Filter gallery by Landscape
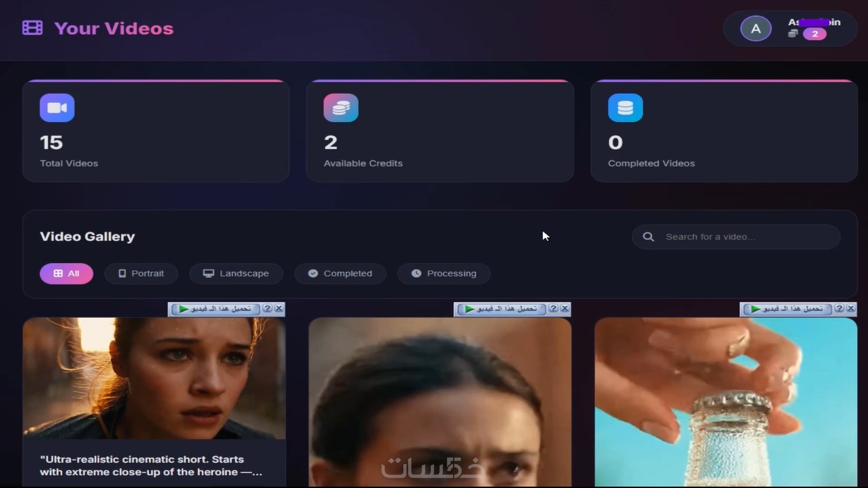The height and width of the screenshot is (488, 868). pyautogui.click(x=236, y=273)
